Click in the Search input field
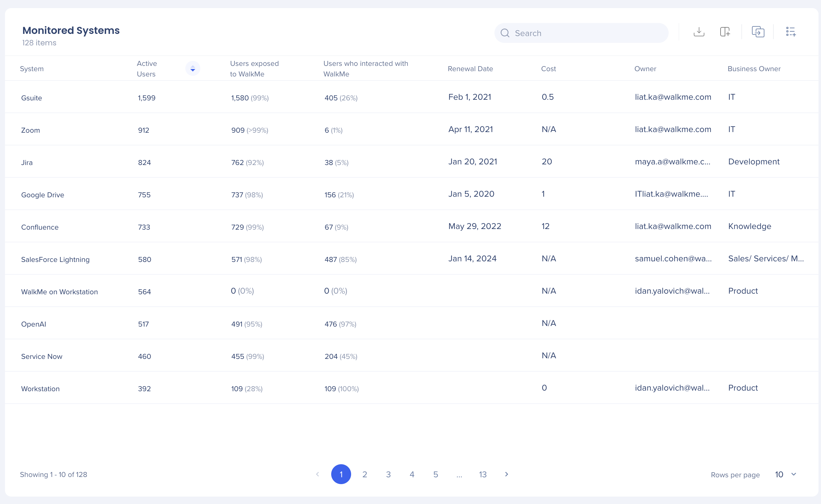This screenshot has height=504, width=821. 587,33
